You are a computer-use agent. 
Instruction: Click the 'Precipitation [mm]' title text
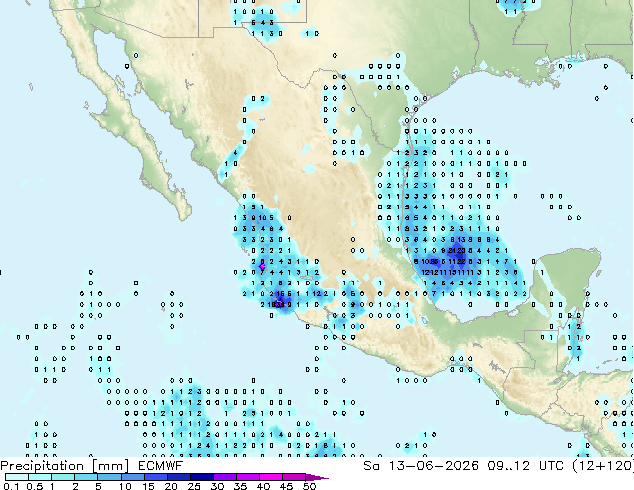click(x=64, y=465)
